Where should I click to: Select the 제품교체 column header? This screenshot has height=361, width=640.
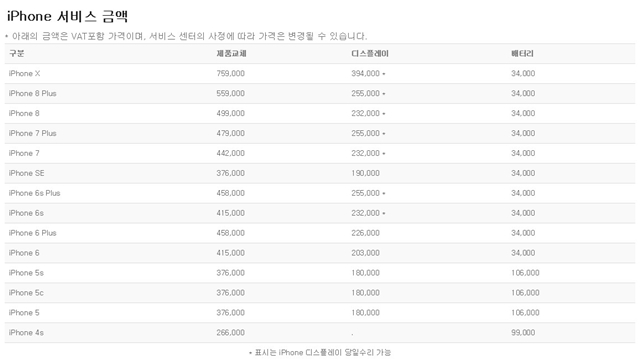tap(231, 53)
